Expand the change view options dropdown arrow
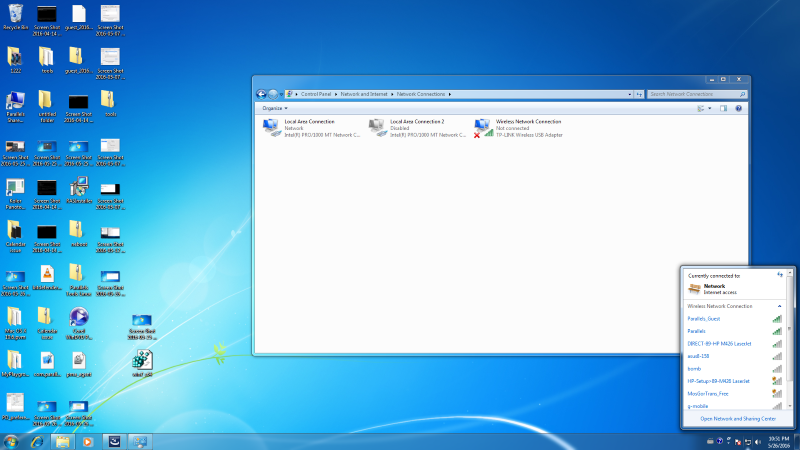 (709, 108)
